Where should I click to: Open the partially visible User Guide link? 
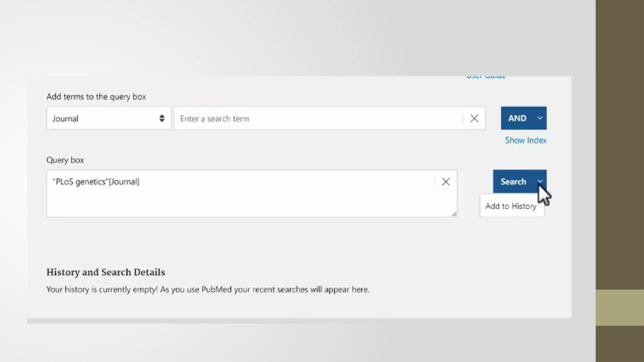[486, 77]
